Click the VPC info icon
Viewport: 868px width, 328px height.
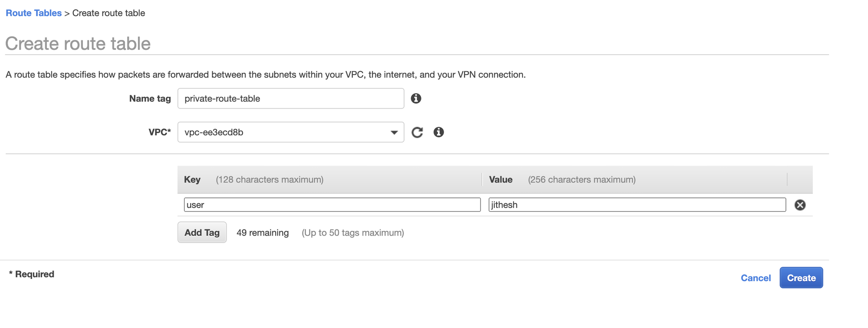[x=438, y=132]
